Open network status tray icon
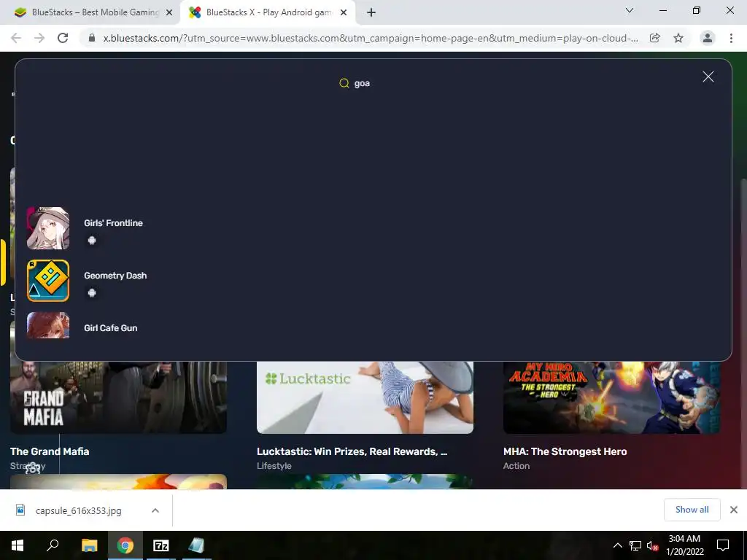Screen dimensions: 747x560 635,545
